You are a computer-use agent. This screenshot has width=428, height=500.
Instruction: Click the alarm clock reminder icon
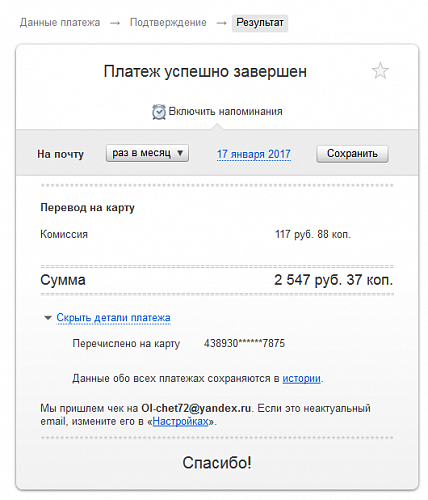159,112
